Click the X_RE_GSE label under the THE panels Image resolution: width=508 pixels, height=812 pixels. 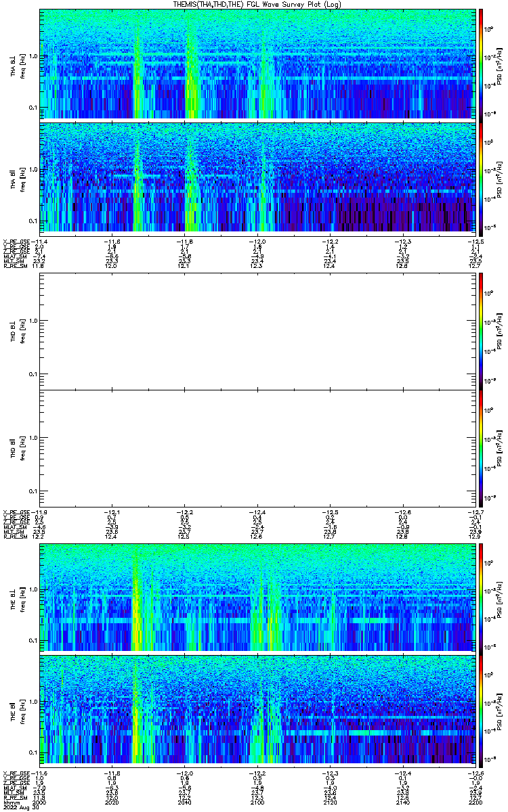(x=18, y=772)
